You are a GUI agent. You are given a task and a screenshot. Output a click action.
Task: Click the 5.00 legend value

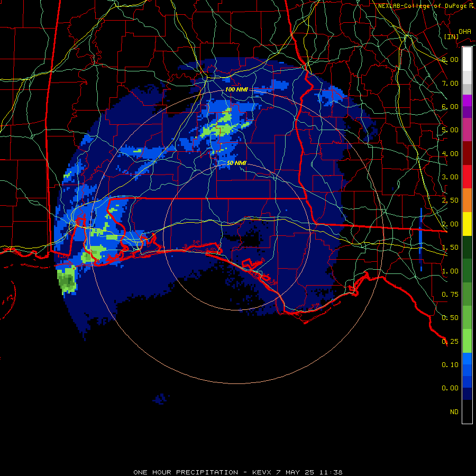click(450, 130)
